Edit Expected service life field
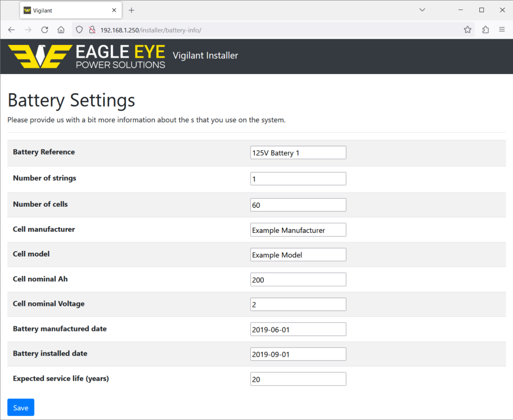 (298, 379)
